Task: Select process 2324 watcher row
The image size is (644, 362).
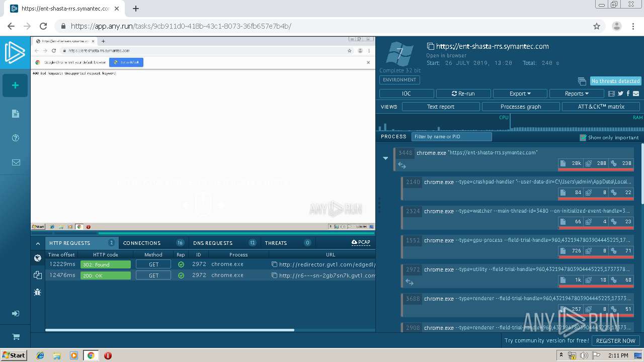Action: click(x=517, y=217)
